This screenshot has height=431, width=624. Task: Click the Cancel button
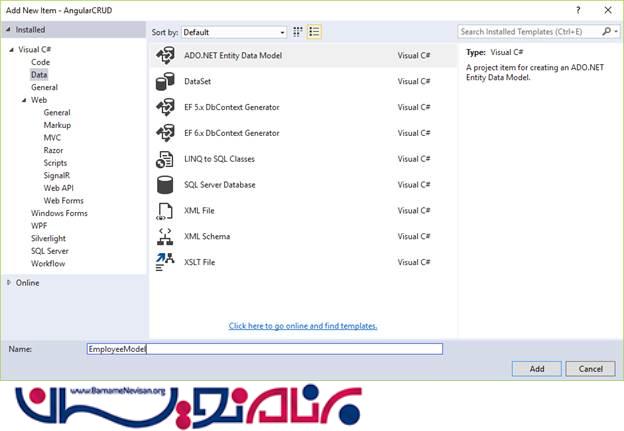[x=591, y=369]
